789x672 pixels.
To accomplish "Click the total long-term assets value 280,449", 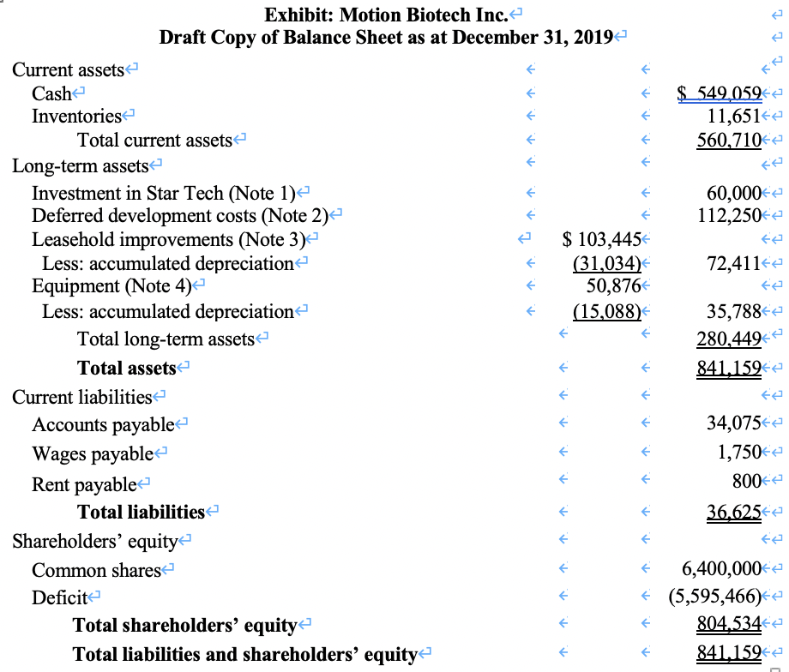I will (x=729, y=339).
